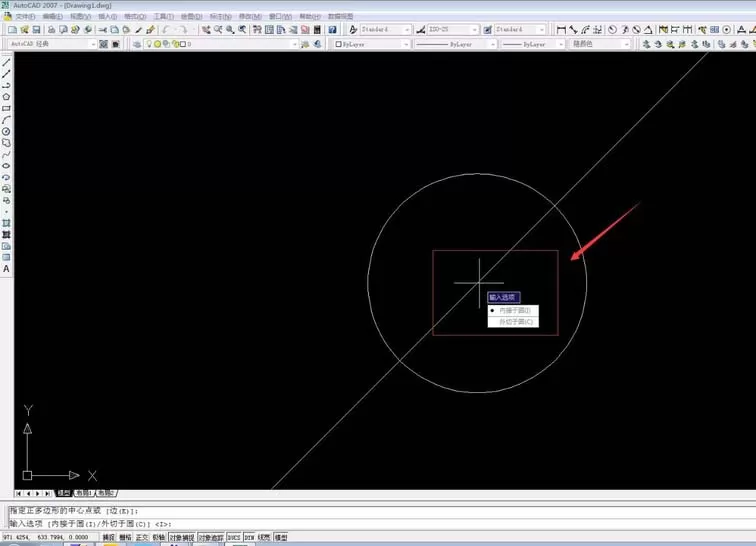Open the ByLayer color control dropdown
The image size is (756, 546).
[372, 44]
